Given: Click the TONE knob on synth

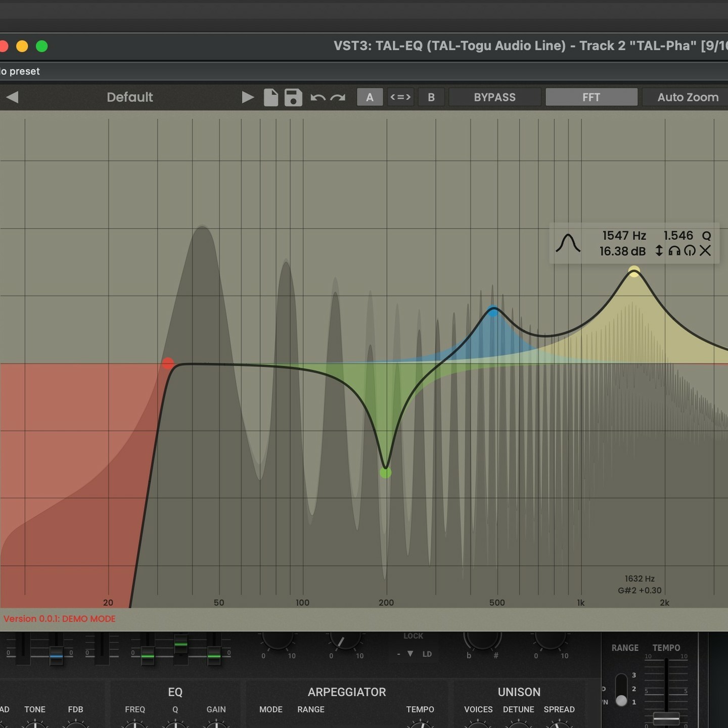Looking at the screenshot, I should pos(35,725).
